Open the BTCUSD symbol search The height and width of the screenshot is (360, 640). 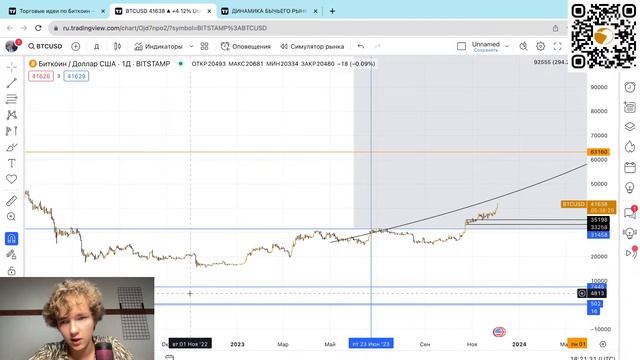pos(45,47)
